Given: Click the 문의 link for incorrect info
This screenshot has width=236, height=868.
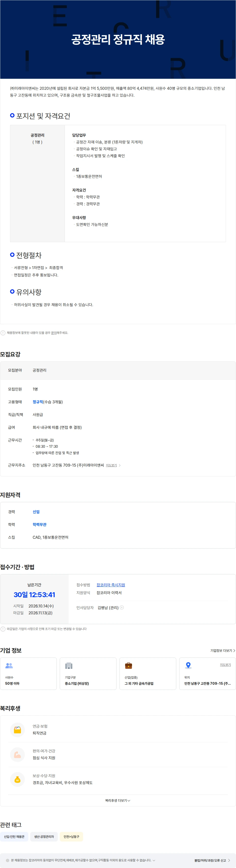Looking at the screenshot, I should point(54,333).
